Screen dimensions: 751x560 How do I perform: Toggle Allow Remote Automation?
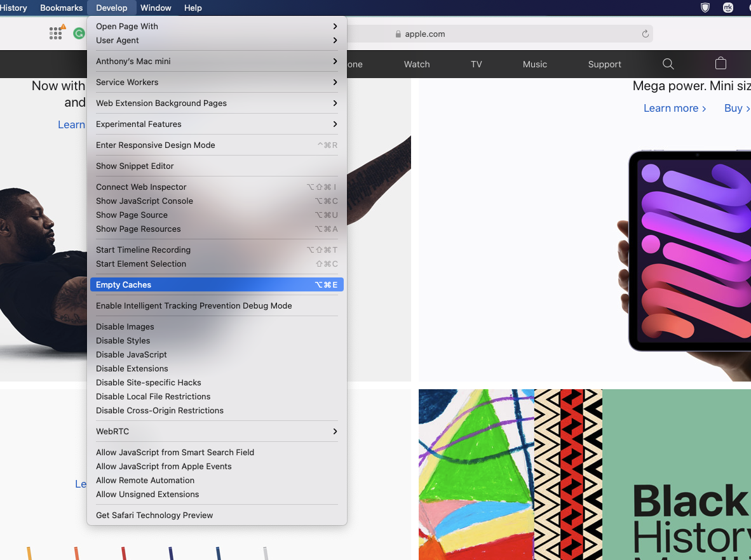[217, 481]
